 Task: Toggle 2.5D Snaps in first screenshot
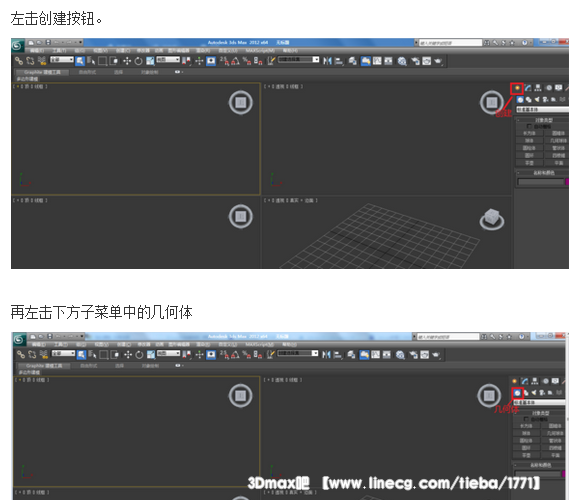[x=224, y=61]
